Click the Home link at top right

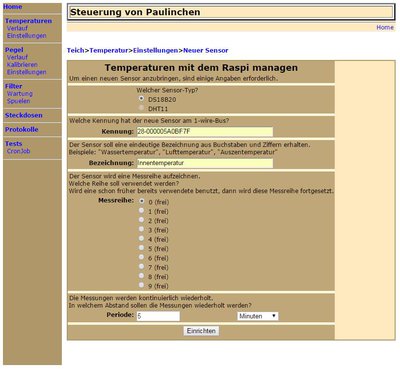point(385,28)
